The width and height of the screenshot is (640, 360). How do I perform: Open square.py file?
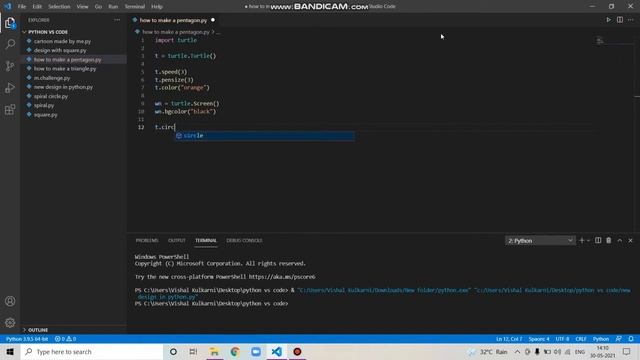[x=45, y=115]
